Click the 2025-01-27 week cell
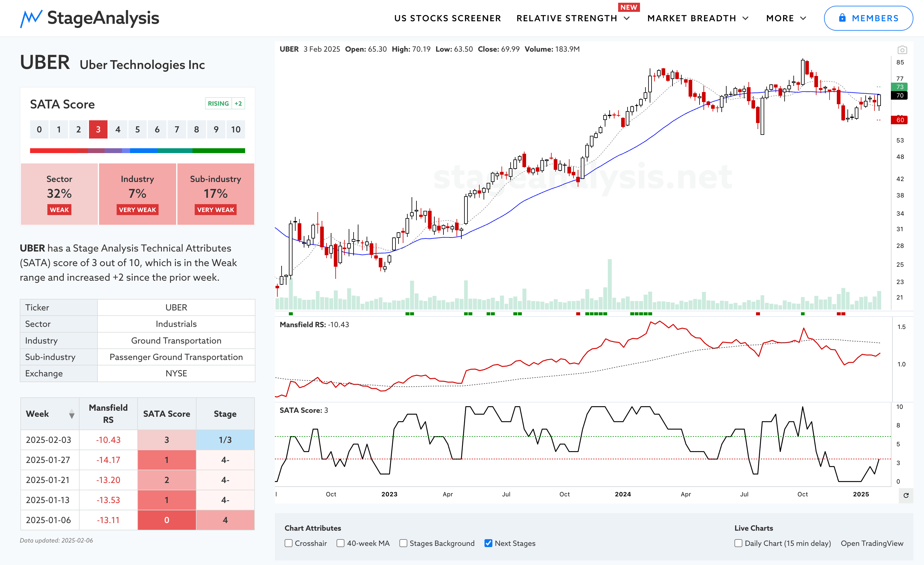 click(x=50, y=460)
